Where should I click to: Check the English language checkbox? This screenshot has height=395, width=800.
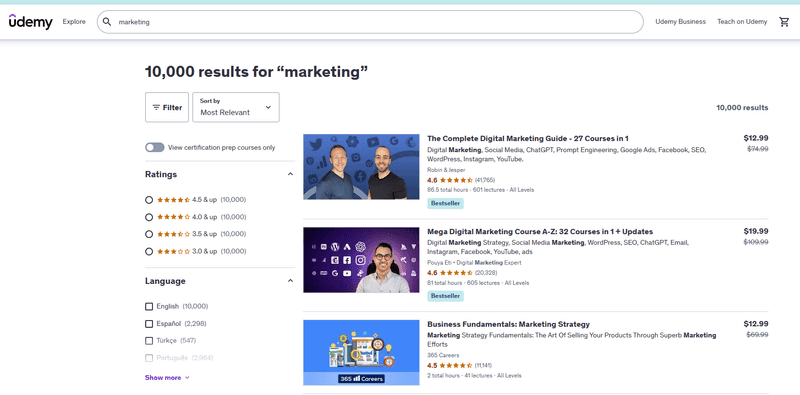(149, 306)
